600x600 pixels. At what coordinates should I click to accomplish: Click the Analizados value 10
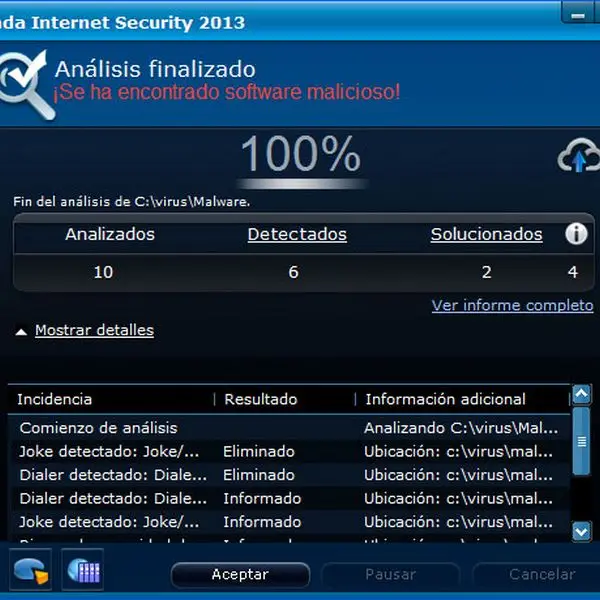103,272
